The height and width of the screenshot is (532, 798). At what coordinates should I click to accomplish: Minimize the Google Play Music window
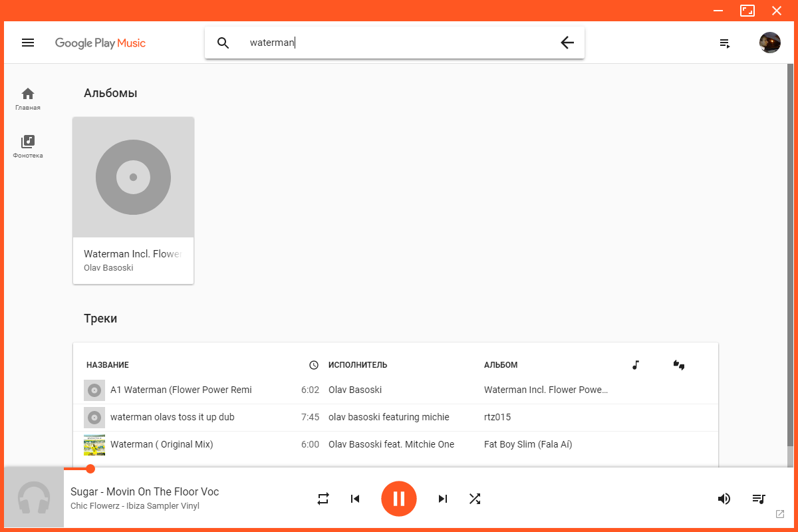[x=718, y=11]
